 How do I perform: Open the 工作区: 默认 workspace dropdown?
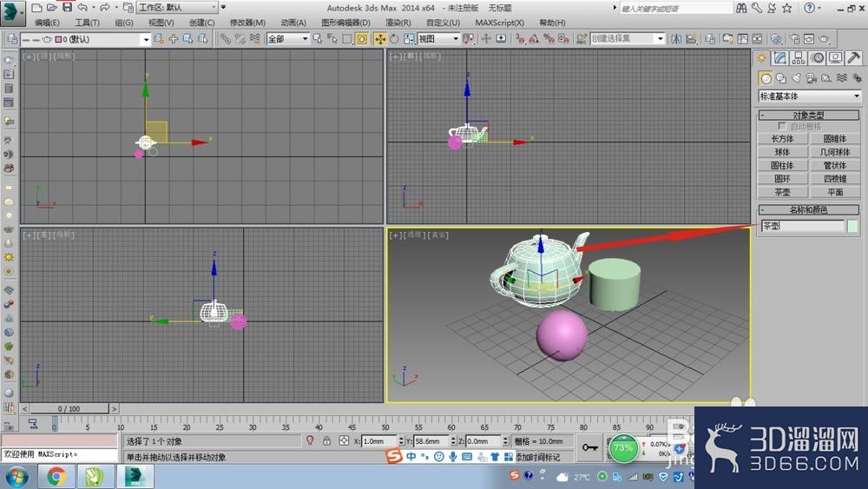[177, 7]
